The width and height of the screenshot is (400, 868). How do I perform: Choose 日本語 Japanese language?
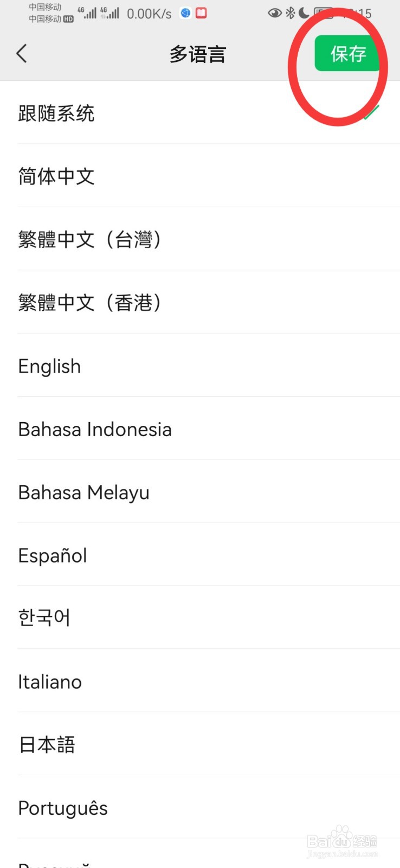tap(200, 744)
